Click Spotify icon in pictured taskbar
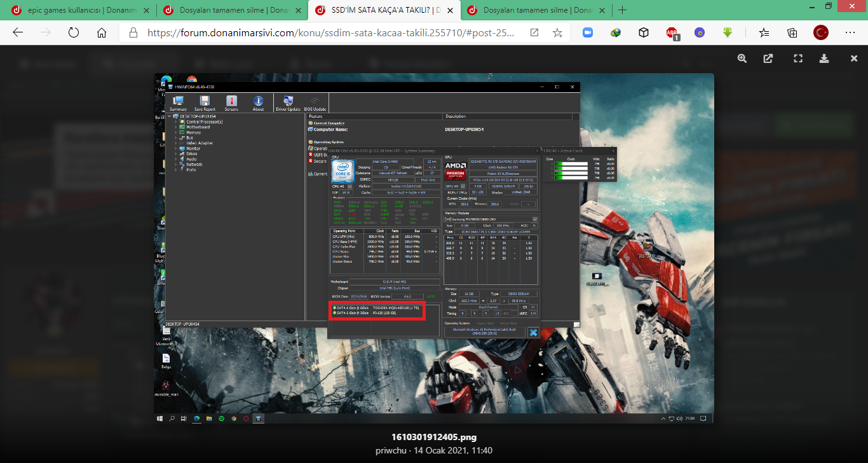 coord(221,418)
